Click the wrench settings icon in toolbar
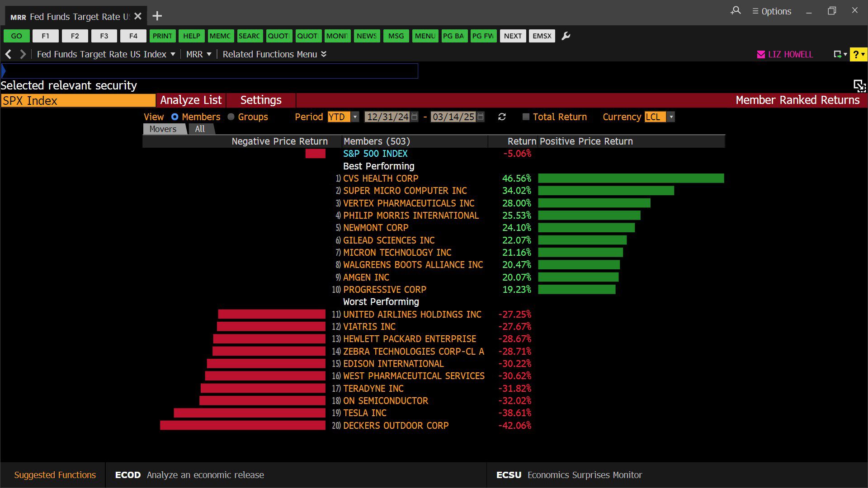Screen dimensions: 868x488 point(566,36)
